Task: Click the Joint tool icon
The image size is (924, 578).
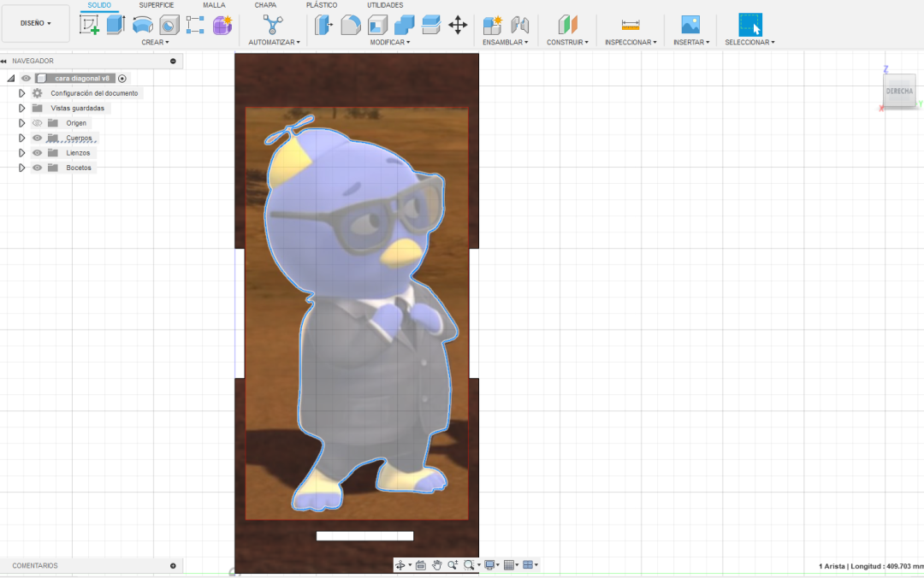Action: pyautogui.click(x=520, y=25)
